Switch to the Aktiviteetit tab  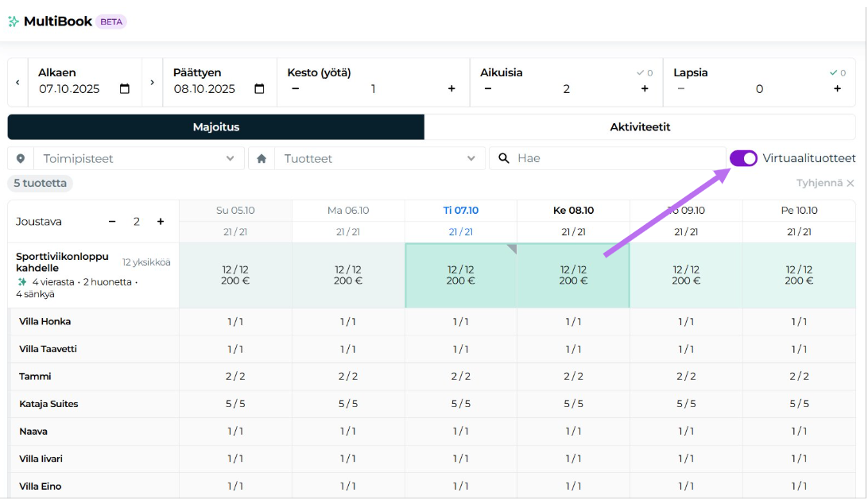coord(640,127)
